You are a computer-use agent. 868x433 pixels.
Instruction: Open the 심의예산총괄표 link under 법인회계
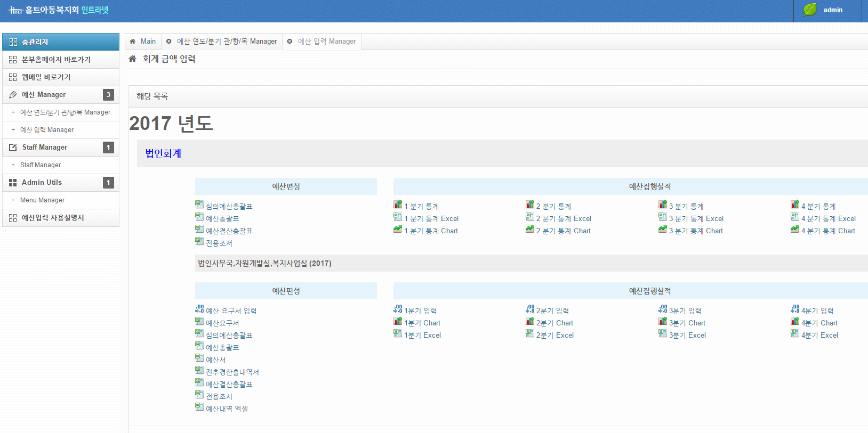pos(229,207)
